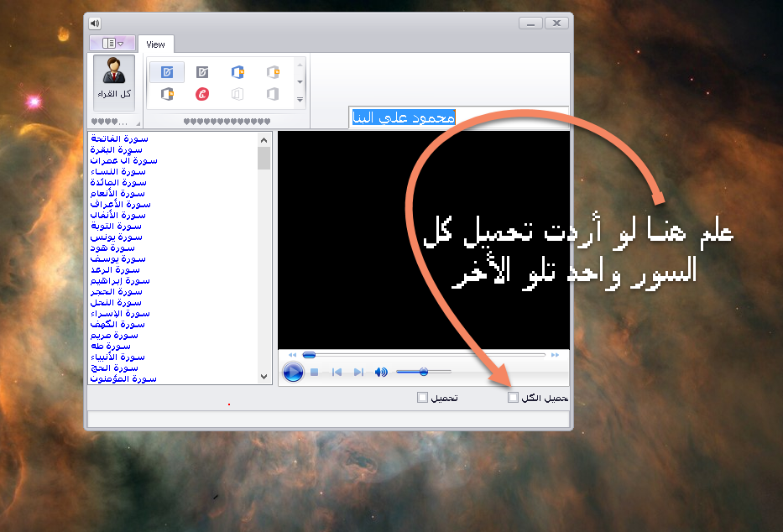Viewport: 783px width, 532px height.
Task: Open سورة الكهف in the surah list
Action: point(117,324)
